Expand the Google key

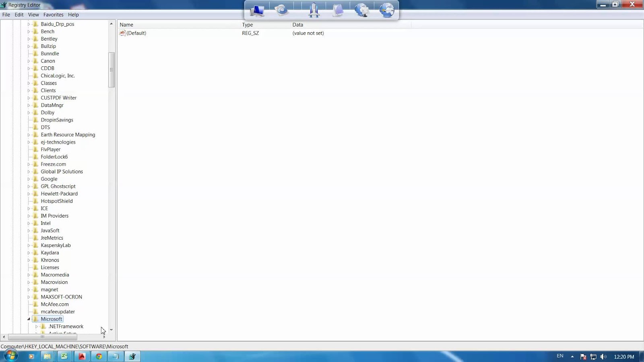[x=29, y=179]
